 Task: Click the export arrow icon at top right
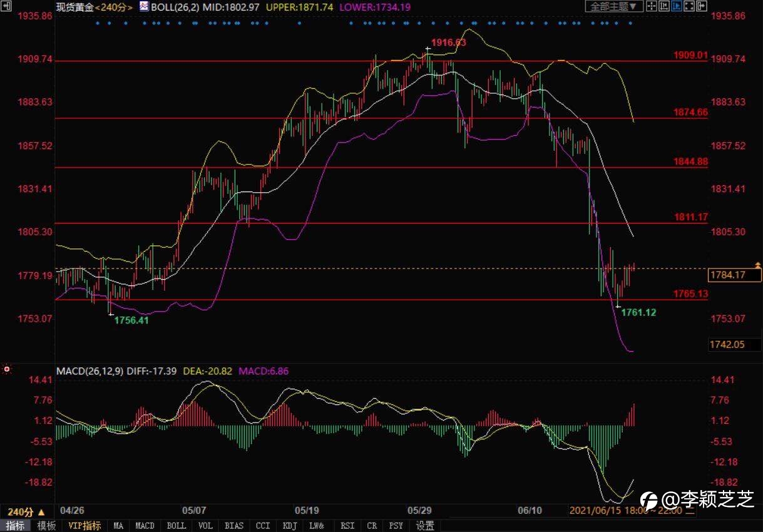pyautogui.click(x=702, y=6)
